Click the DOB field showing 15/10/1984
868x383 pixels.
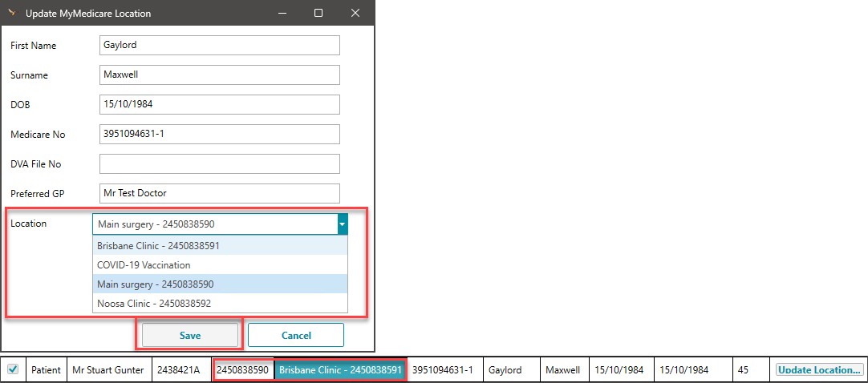pos(219,105)
